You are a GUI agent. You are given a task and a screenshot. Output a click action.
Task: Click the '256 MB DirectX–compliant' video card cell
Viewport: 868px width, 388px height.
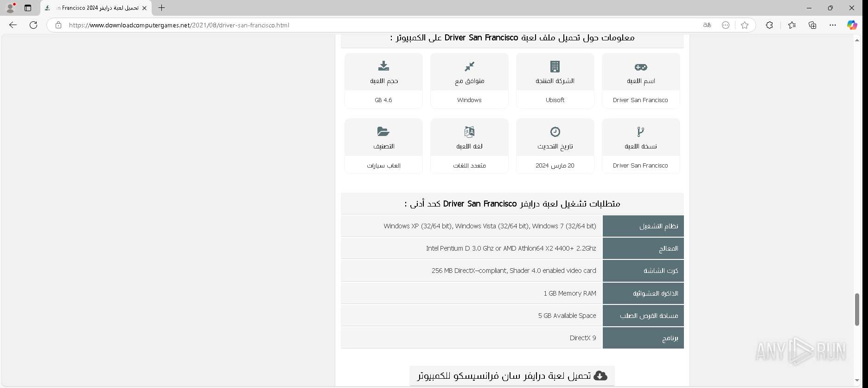(472, 271)
